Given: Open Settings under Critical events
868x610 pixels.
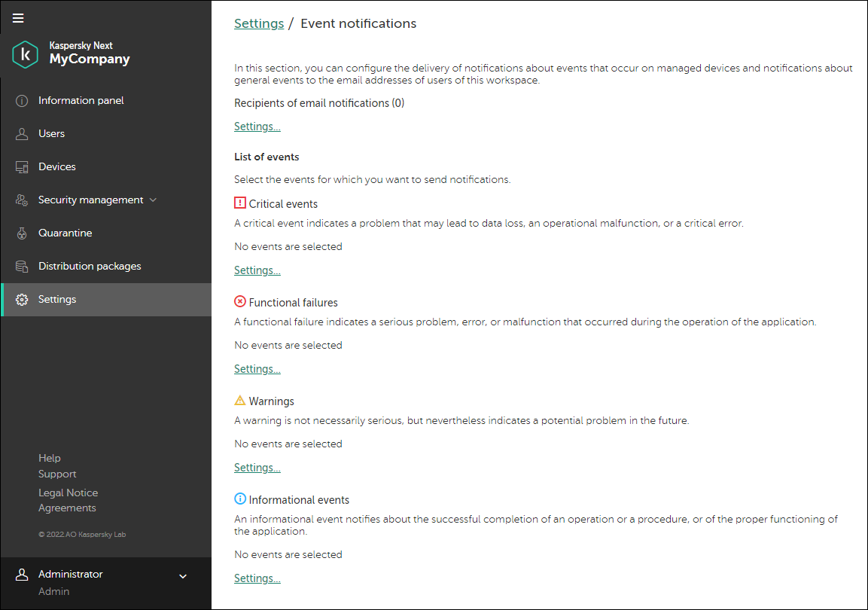Looking at the screenshot, I should [x=257, y=270].
